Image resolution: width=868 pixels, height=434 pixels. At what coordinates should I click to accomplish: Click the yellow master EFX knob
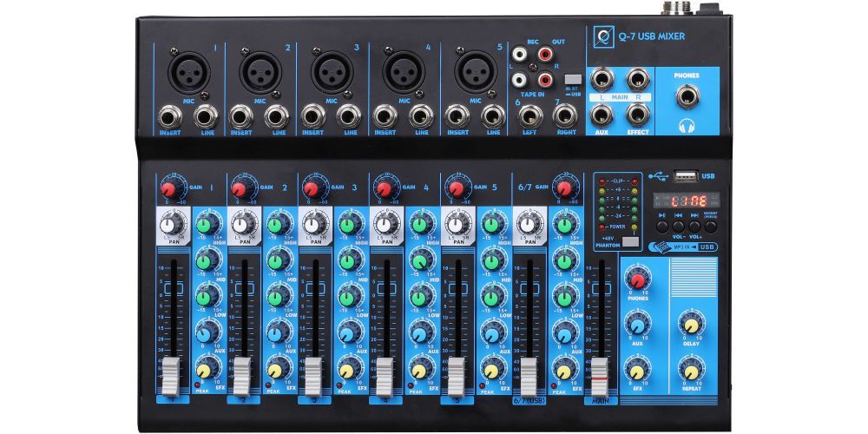pyautogui.click(x=637, y=370)
